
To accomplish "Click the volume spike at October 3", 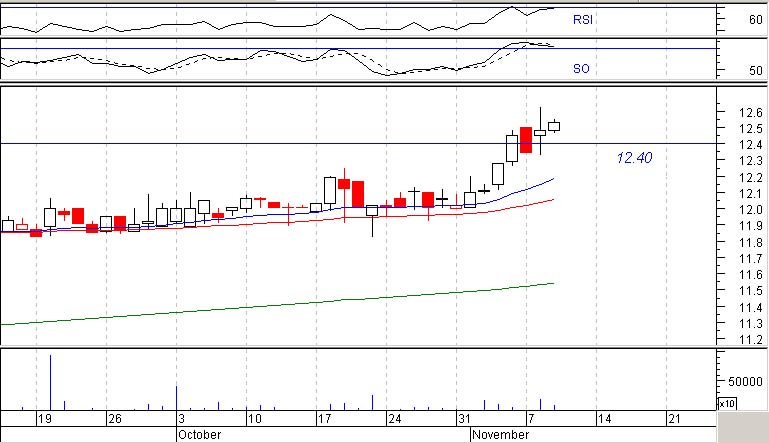I will click(177, 398).
